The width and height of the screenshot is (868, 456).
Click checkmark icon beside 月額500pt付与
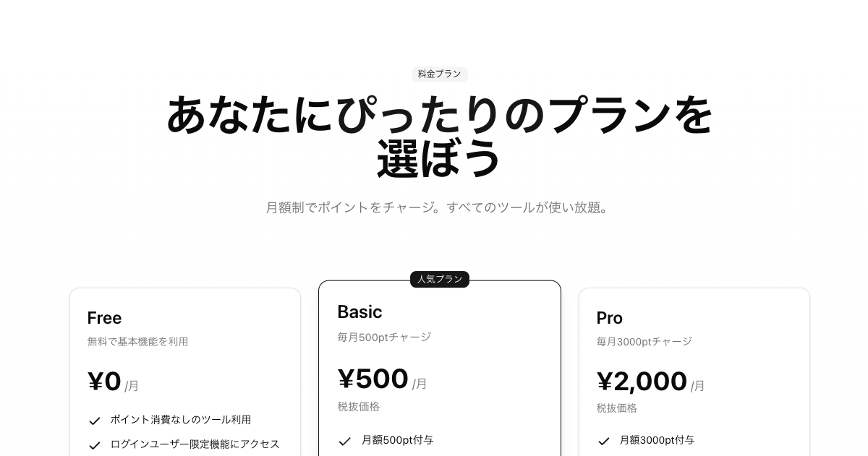pyautogui.click(x=345, y=441)
